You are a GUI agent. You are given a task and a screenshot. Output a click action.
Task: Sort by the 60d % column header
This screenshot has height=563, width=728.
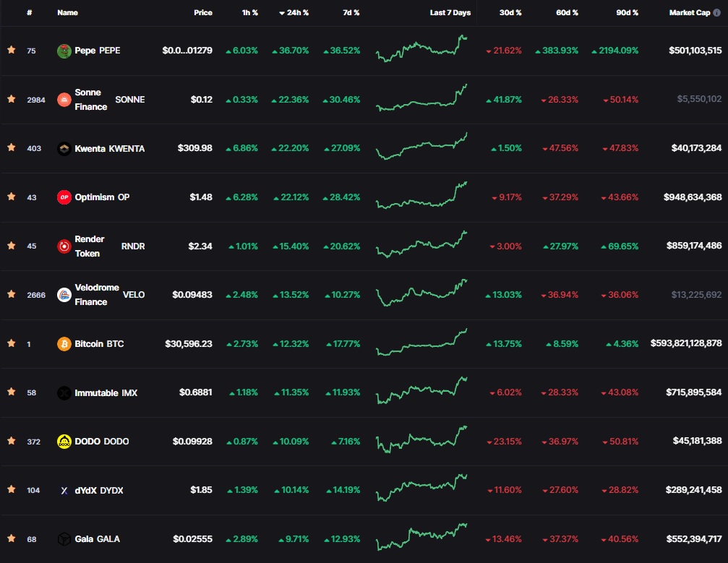click(x=567, y=12)
